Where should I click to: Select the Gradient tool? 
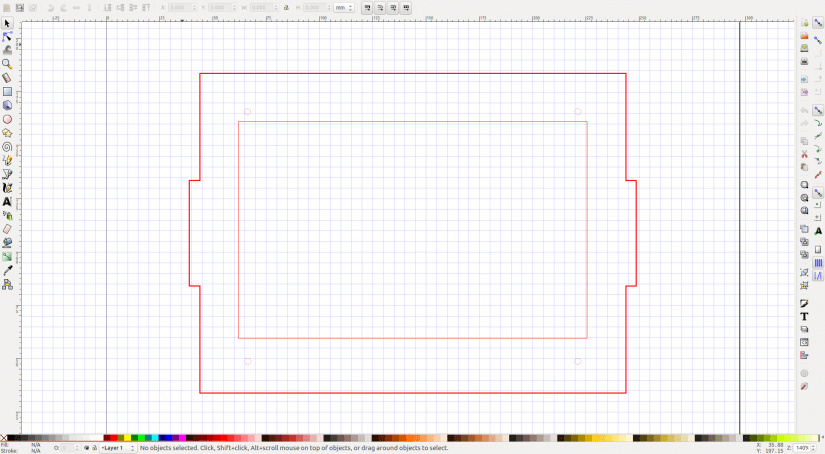click(x=7, y=257)
